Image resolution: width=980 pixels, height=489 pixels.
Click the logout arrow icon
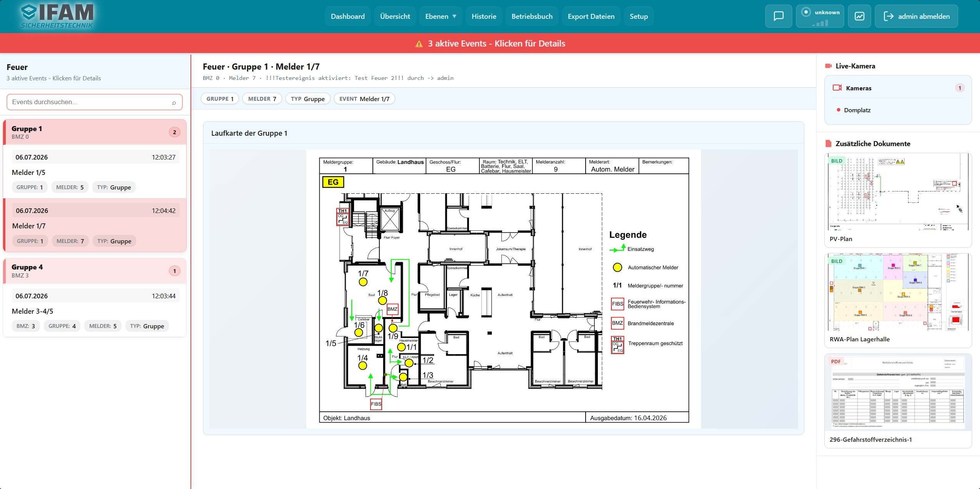coord(888,16)
